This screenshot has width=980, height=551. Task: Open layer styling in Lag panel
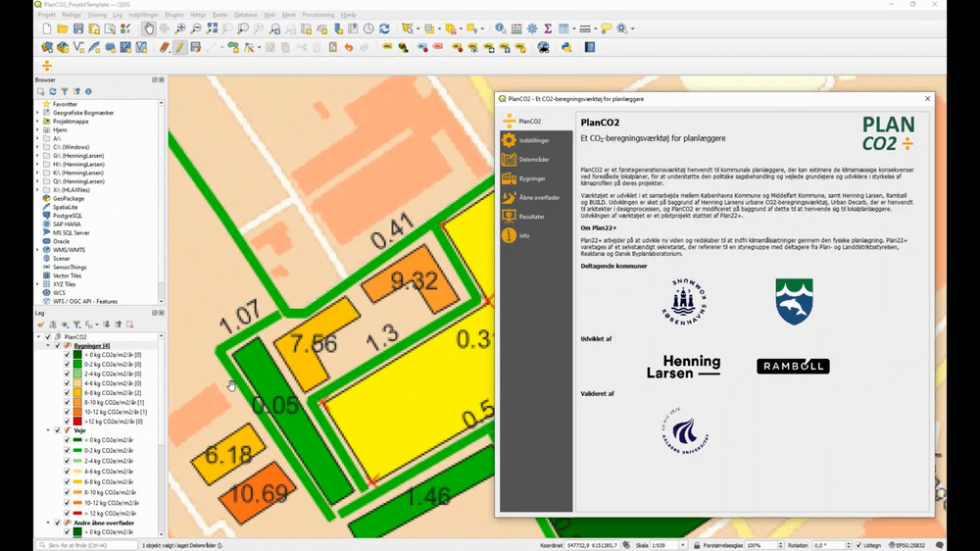[x=40, y=325]
